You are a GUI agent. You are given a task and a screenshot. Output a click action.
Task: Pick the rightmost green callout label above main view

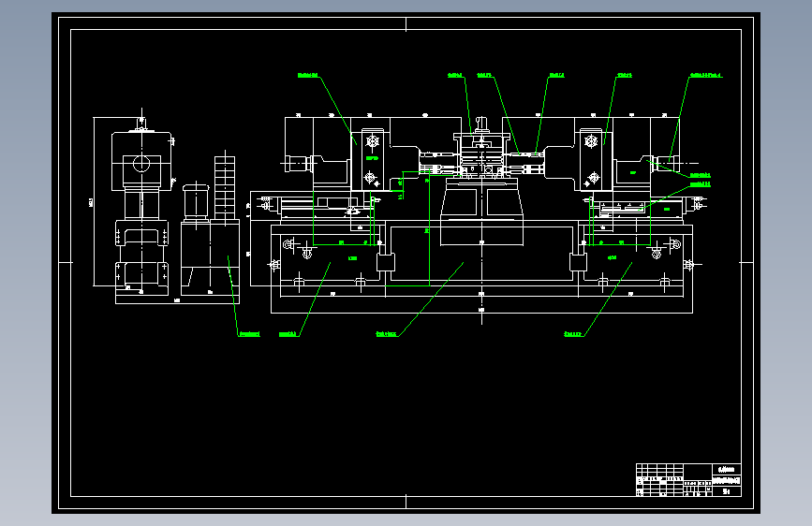point(706,76)
